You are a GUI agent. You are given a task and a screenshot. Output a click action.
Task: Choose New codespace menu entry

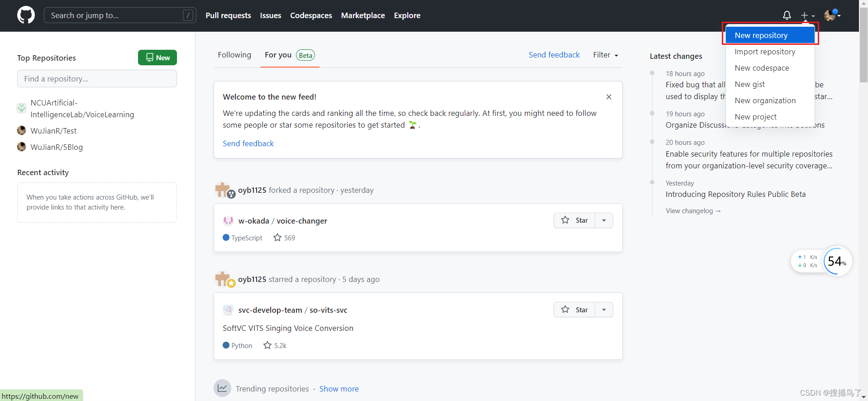(x=770, y=68)
